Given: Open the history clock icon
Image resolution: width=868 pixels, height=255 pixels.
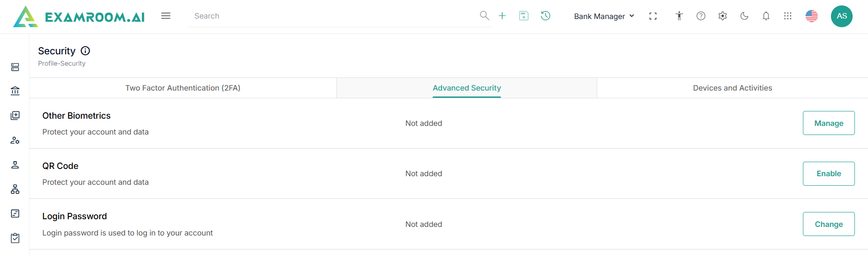Looking at the screenshot, I should pyautogui.click(x=546, y=16).
